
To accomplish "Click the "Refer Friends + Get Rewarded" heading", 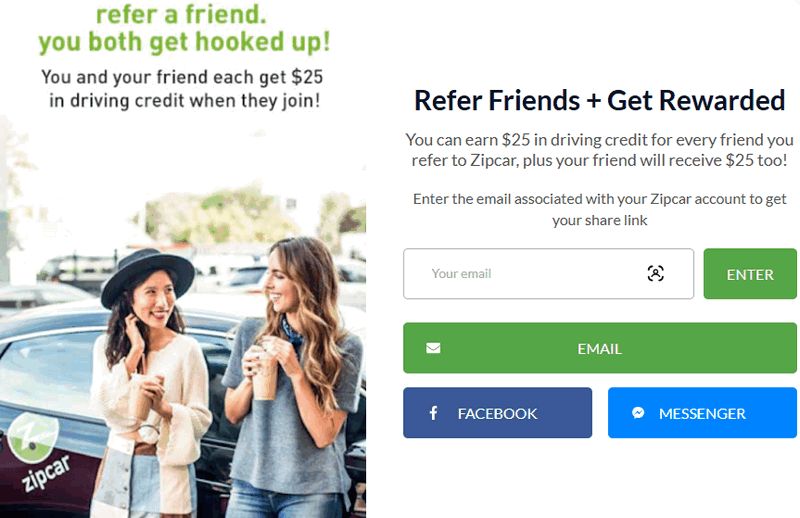I will (x=599, y=100).
